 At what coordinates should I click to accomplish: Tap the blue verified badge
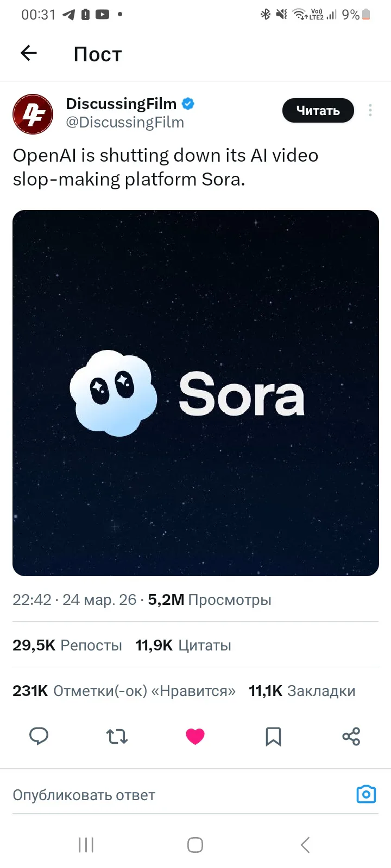(x=188, y=103)
